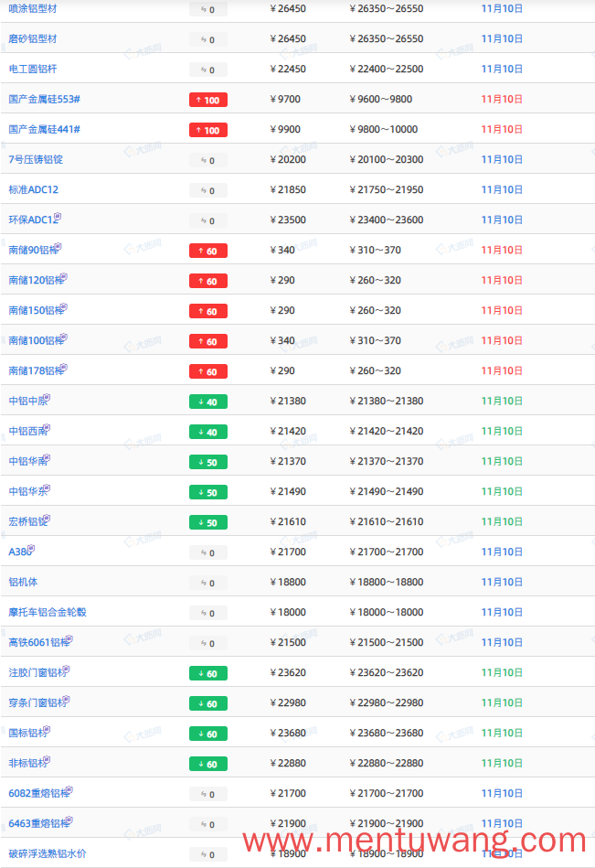The width and height of the screenshot is (595, 868).
Task: Click the green ↓60 badge for 注胶门窗铝棒
Action: pos(208,673)
